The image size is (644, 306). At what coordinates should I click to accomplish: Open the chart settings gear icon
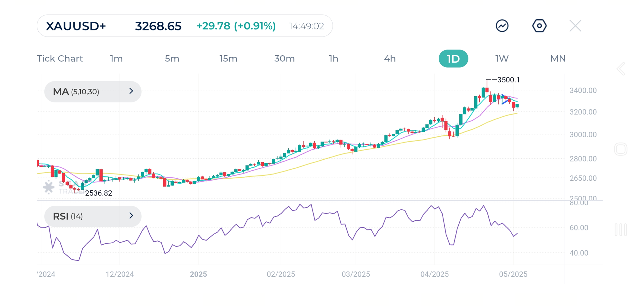539,26
